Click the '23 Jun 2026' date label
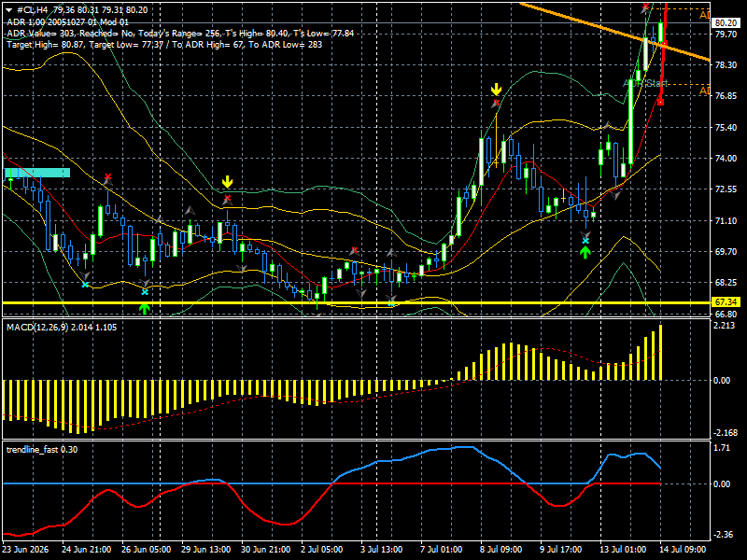Viewport: 747px width, 560px height. [x=25, y=550]
